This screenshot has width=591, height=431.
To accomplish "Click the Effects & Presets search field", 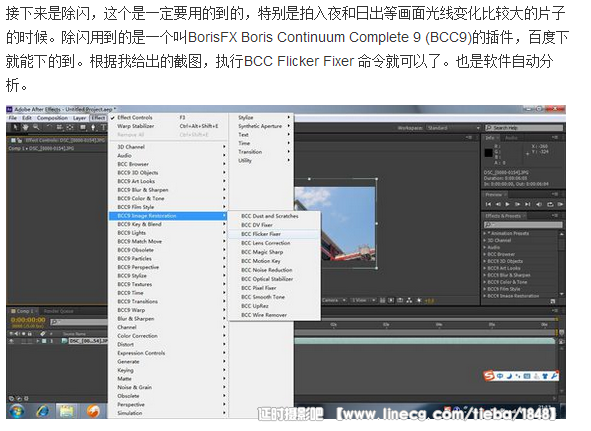I will (x=523, y=225).
